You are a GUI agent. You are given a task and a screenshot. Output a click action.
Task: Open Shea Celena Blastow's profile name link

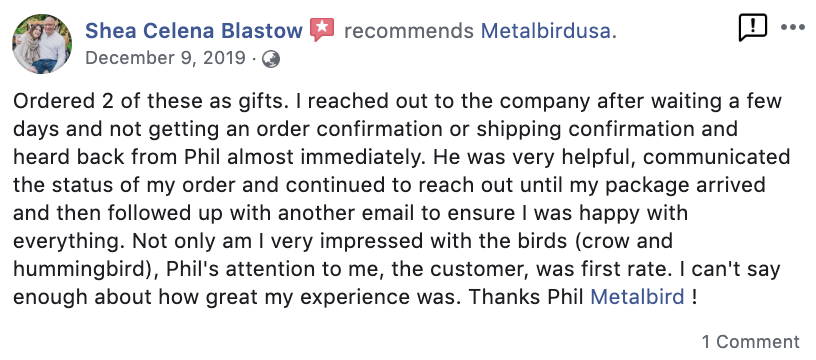click(194, 31)
